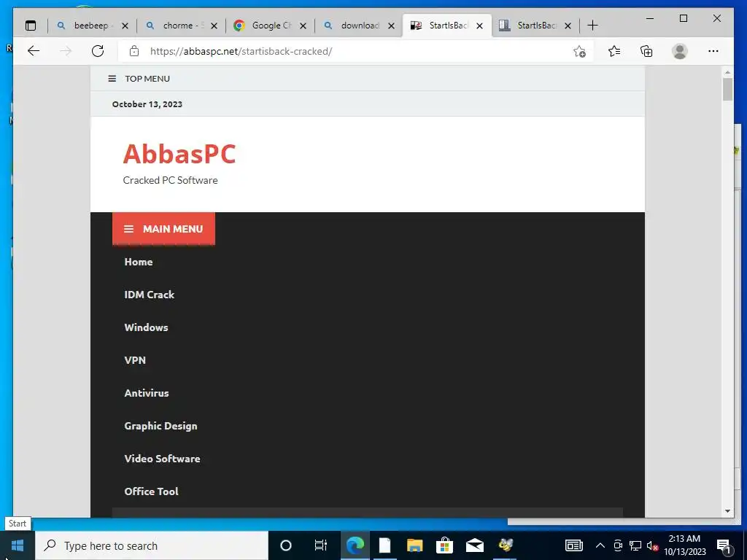Image resolution: width=747 pixels, height=560 pixels.
Task: Open the IDM Crack menu item
Action: point(149,295)
